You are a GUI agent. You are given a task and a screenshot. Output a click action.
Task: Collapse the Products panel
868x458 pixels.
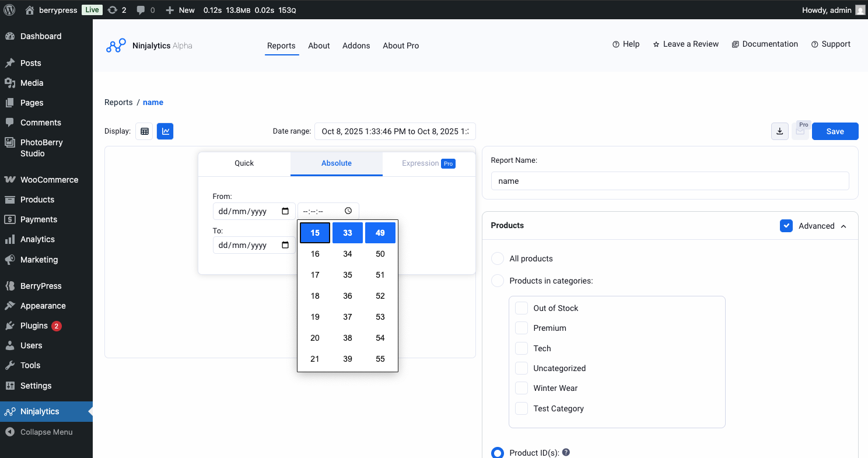coord(843,226)
